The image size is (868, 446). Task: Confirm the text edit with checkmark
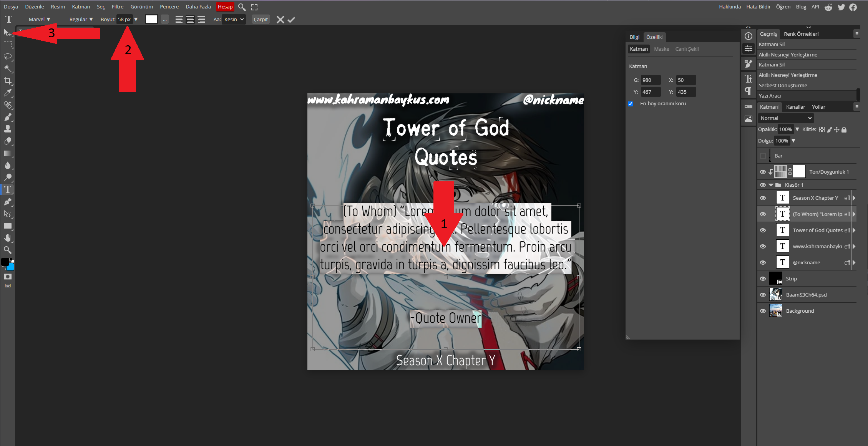(x=291, y=20)
